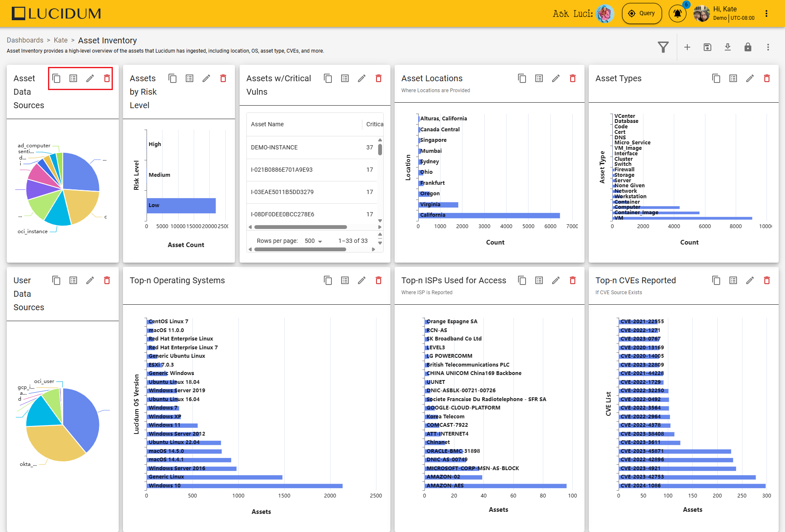Delete the Asset Locations chart
The width and height of the screenshot is (785, 532).
click(573, 78)
